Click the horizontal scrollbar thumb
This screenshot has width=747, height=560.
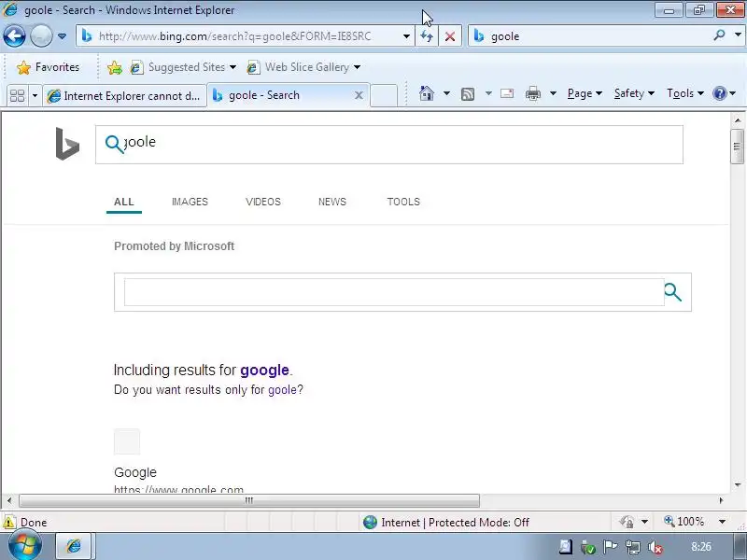[249, 500]
